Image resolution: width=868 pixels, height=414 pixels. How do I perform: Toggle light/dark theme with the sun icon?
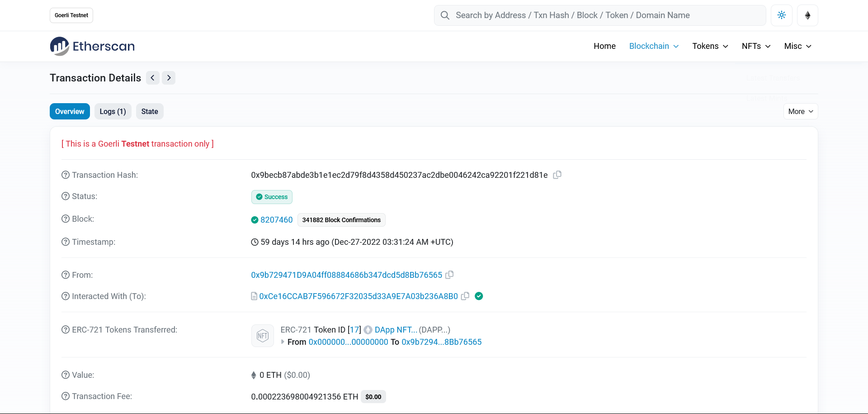pyautogui.click(x=781, y=15)
